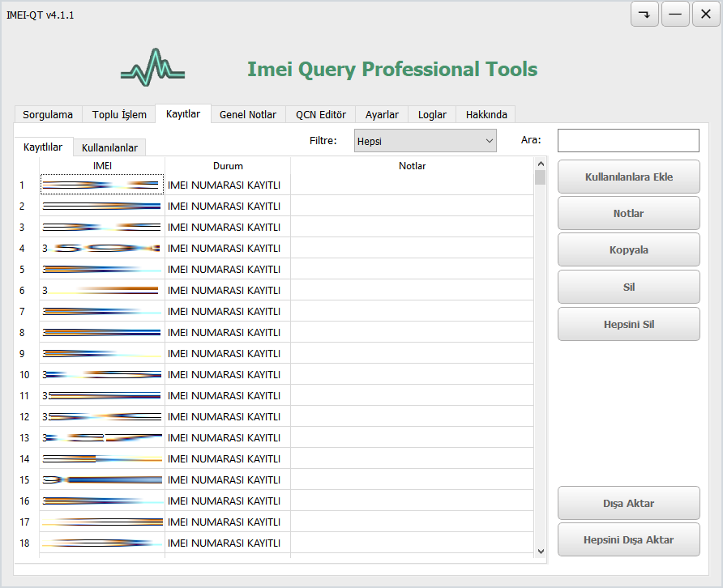
Task: Select the Kullanılanlar sub-tab
Action: coord(109,148)
